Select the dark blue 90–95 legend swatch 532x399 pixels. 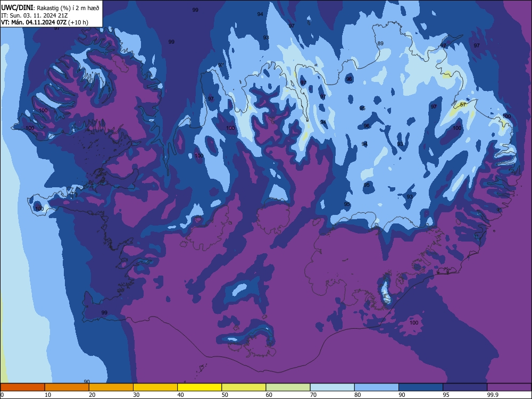click(x=421, y=387)
